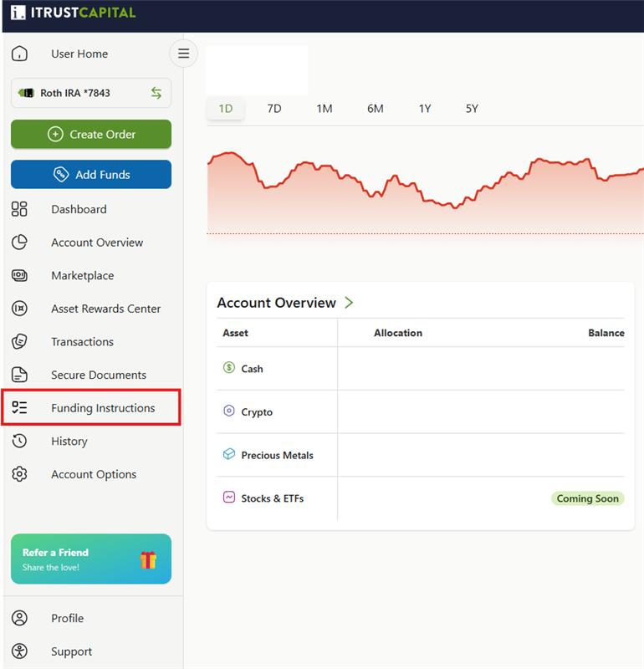Screen dimensions: 644x669
Task: Select the 1D chart range tab
Action: tap(226, 109)
